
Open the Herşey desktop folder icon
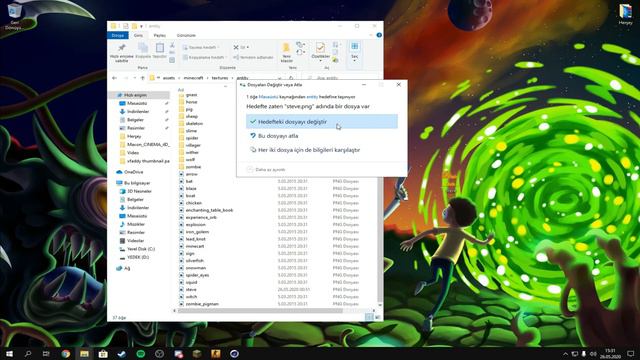pos(625,14)
